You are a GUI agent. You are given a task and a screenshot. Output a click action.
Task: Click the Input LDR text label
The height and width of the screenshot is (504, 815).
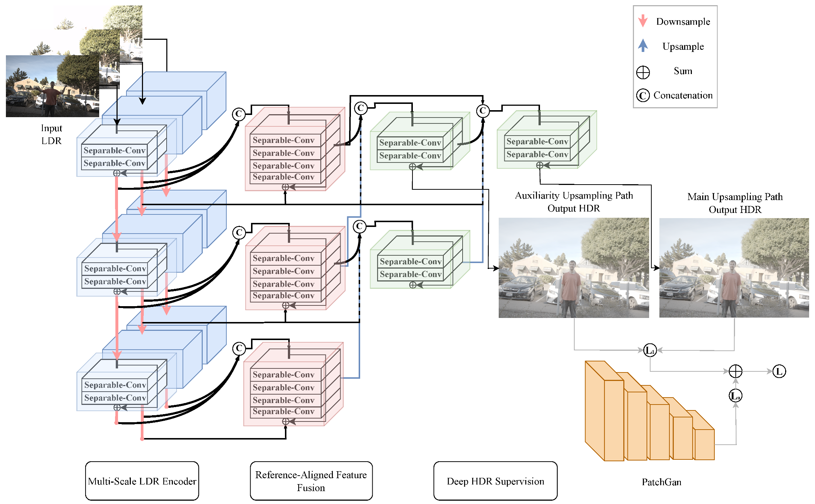tap(51, 134)
